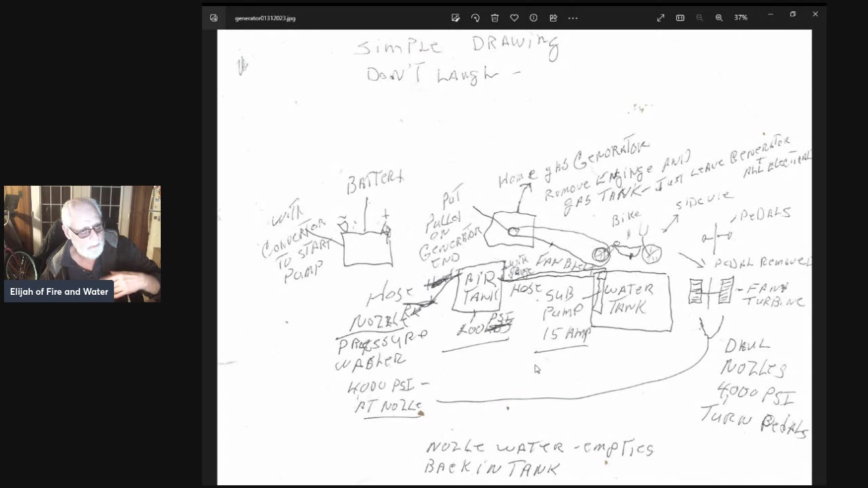Delete the image with trash icon

[495, 18]
